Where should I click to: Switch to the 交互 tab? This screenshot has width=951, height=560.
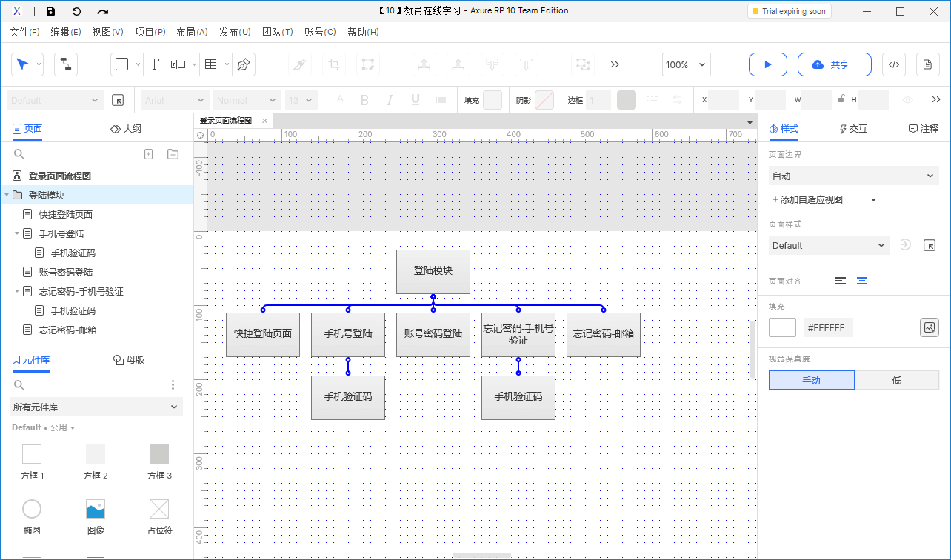pos(853,128)
